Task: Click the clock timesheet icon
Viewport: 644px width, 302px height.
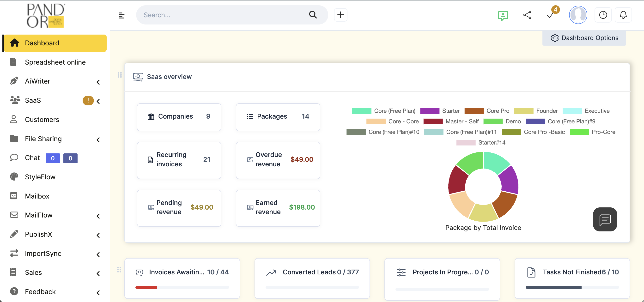Action: pyautogui.click(x=603, y=15)
